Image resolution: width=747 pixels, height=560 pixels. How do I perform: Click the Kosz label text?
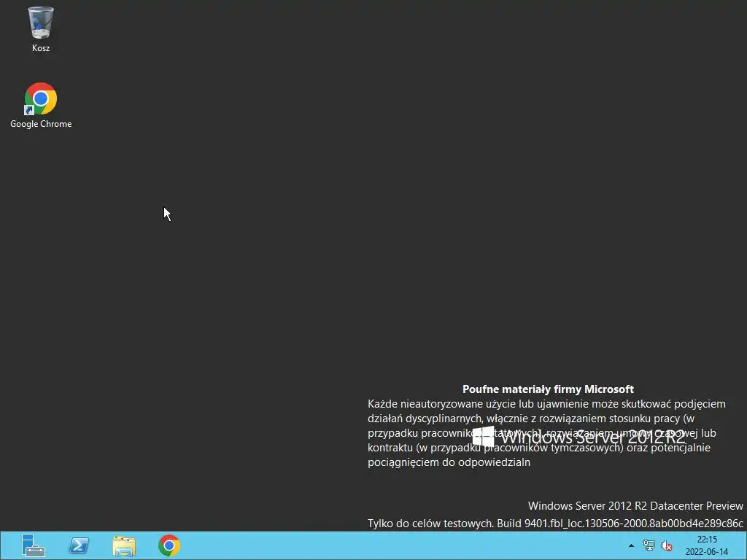tap(41, 48)
